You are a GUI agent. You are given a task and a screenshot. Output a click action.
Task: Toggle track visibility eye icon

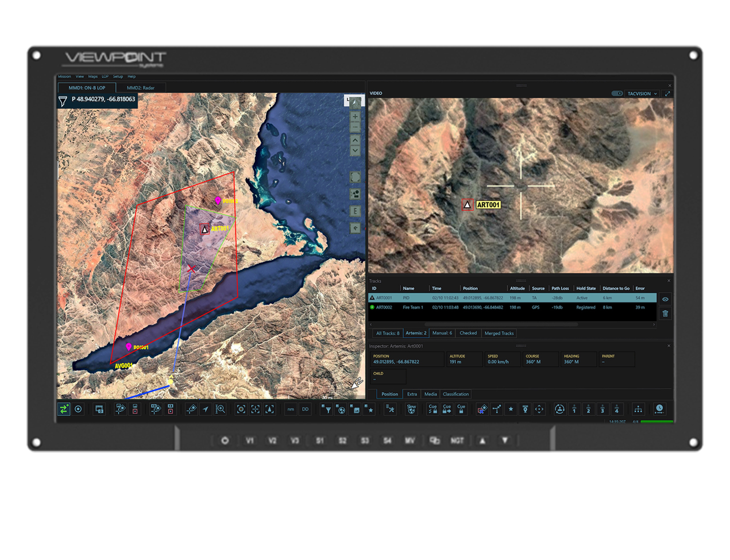(x=665, y=299)
